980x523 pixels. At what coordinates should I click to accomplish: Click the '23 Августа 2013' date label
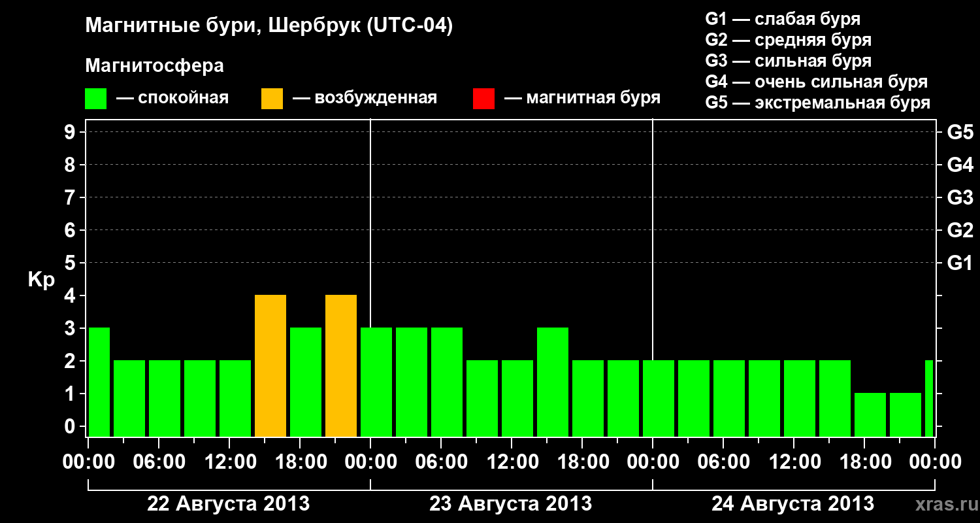click(x=511, y=504)
